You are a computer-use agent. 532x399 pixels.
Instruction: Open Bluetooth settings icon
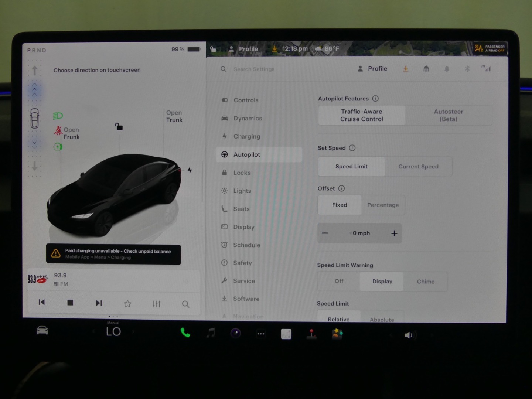[x=467, y=69]
